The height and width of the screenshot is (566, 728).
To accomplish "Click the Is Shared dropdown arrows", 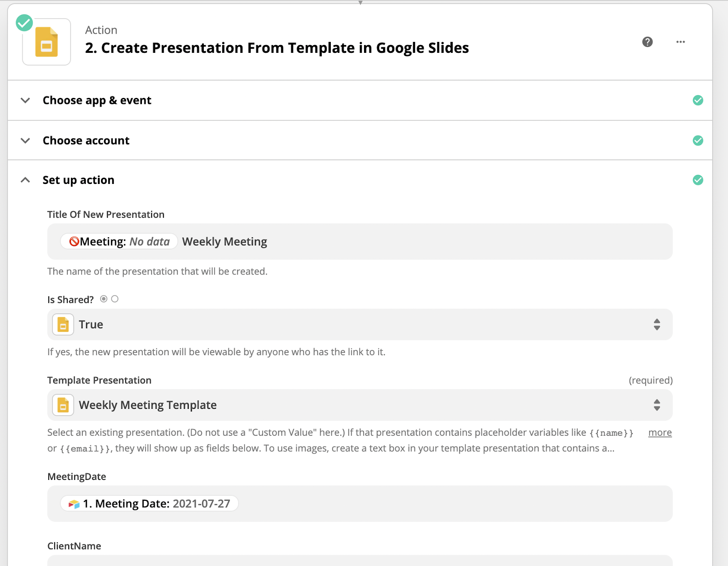I will click(657, 325).
